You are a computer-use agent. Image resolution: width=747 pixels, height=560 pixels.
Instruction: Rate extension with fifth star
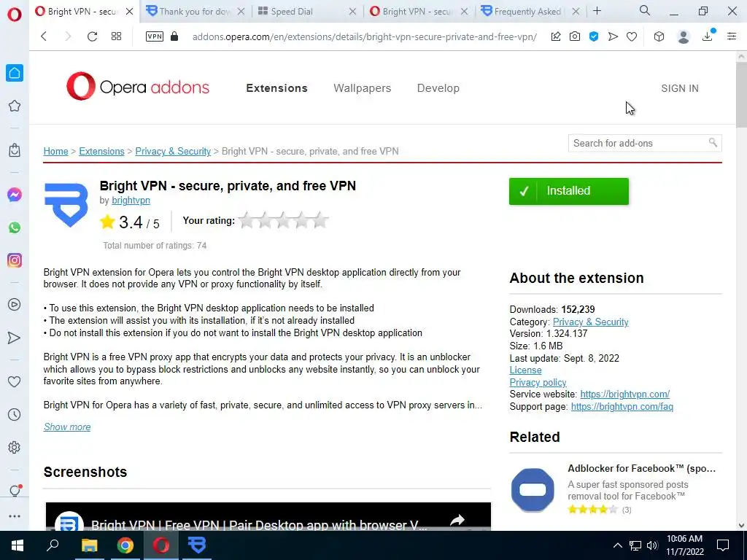pyautogui.click(x=321, y=220)
